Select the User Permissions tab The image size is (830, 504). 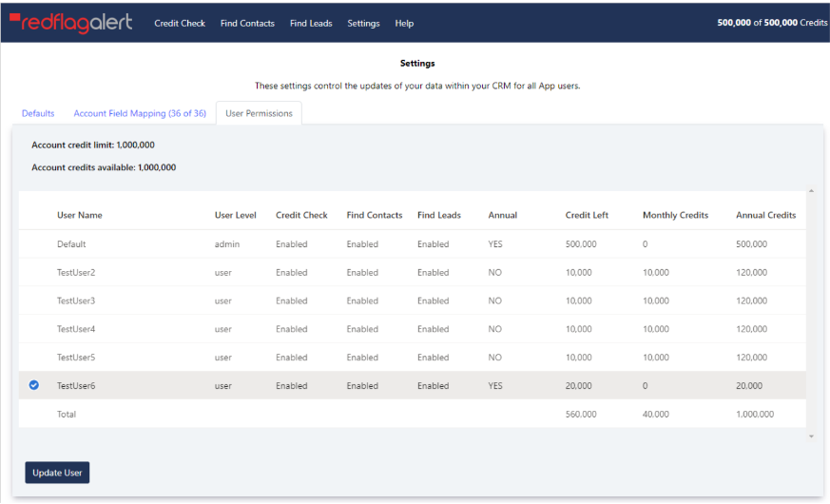259,113
